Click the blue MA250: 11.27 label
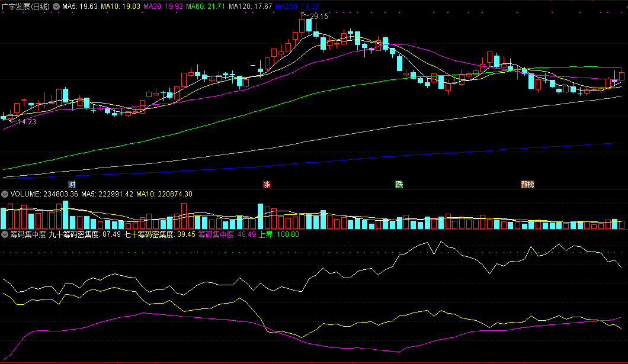This screenshot has height=364, width=628. pyautogui.click(x=297, y=7)
